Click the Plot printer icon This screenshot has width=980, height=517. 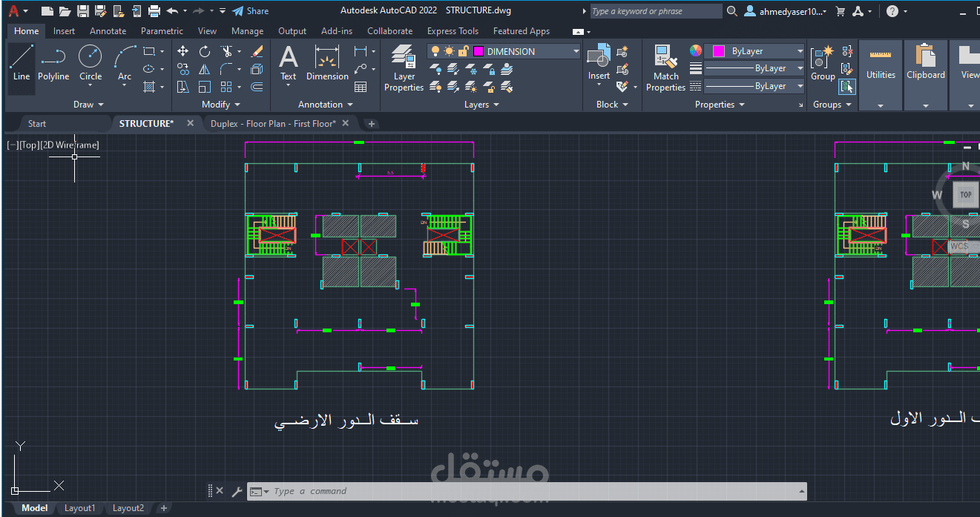[x=154, y=11]
